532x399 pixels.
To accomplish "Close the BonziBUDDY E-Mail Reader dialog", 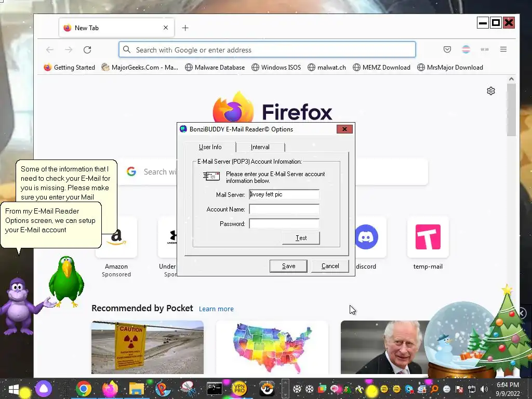I will point(344,129).
